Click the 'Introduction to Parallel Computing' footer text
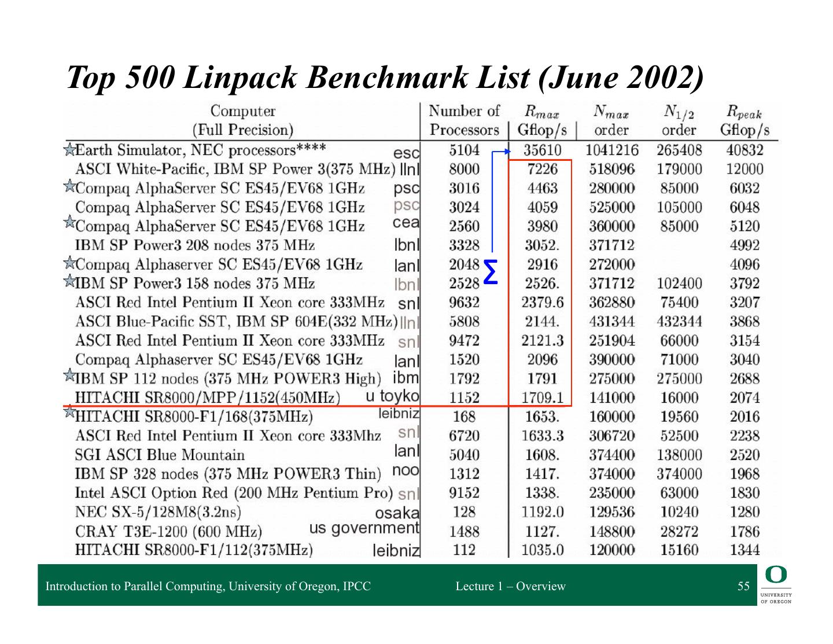 click(208, 586)
